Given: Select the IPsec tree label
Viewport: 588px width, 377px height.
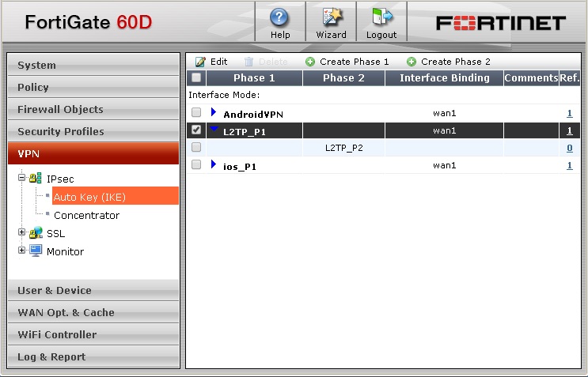Looking at the screenshot, I should click(x=60, y=179).
